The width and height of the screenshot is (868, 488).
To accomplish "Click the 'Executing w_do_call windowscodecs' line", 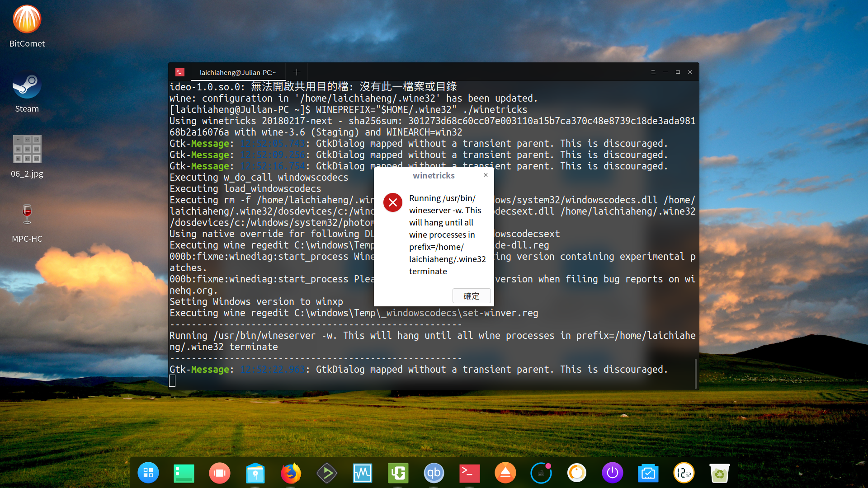I will [x=259, y=177].
